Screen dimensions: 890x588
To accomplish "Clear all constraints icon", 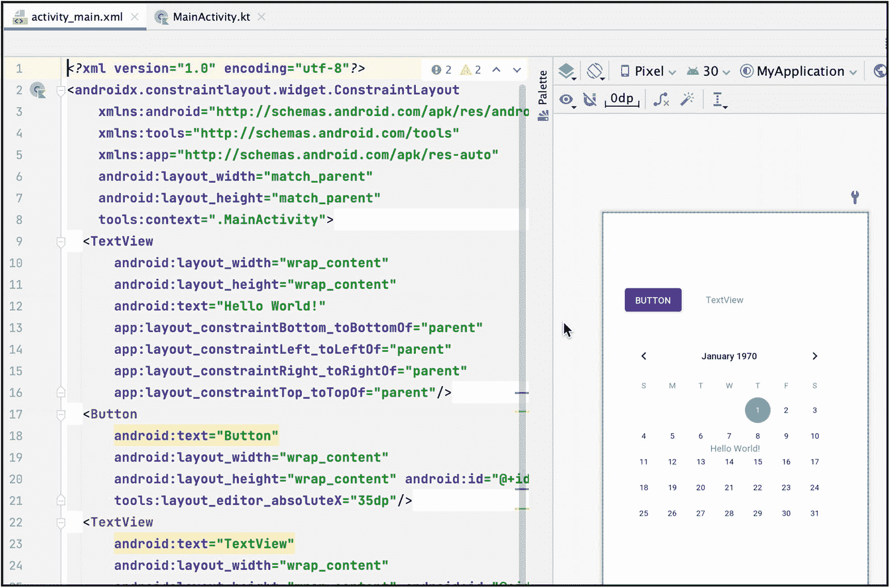I will click(x=661, y=99).
